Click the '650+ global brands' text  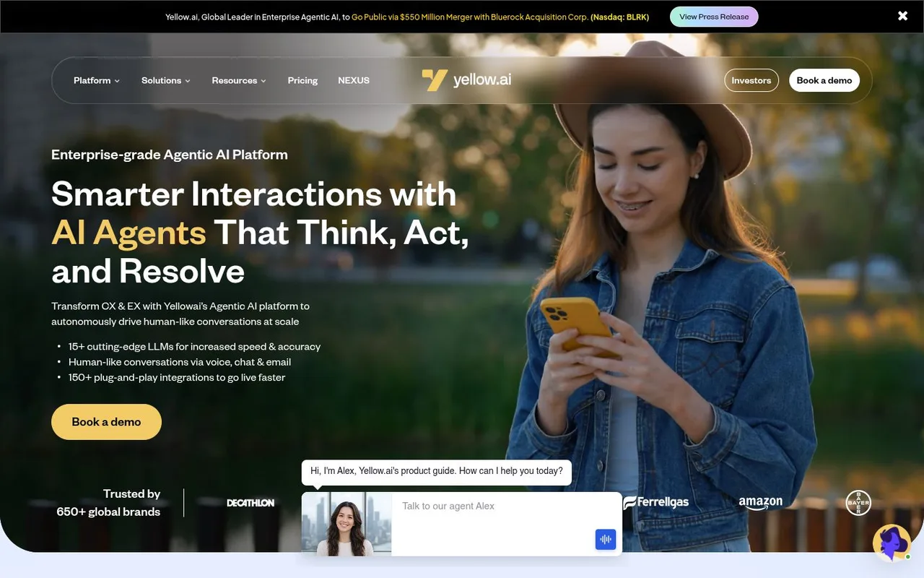(x=108, y=512)
